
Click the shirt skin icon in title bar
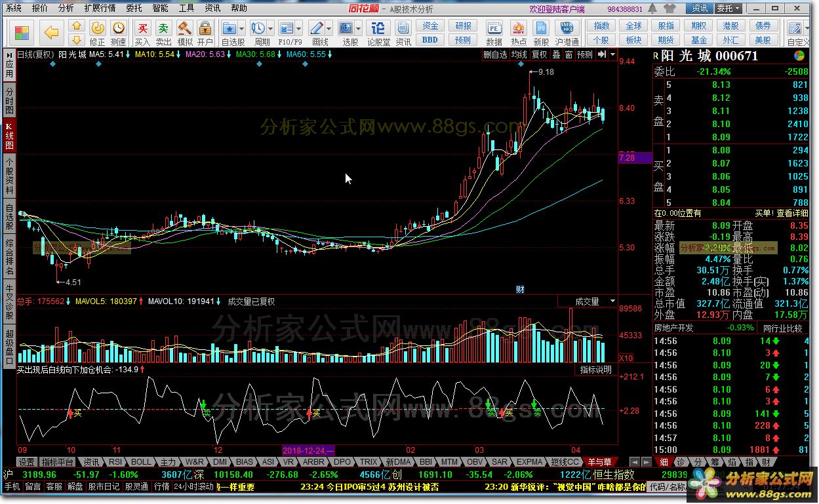669,9
